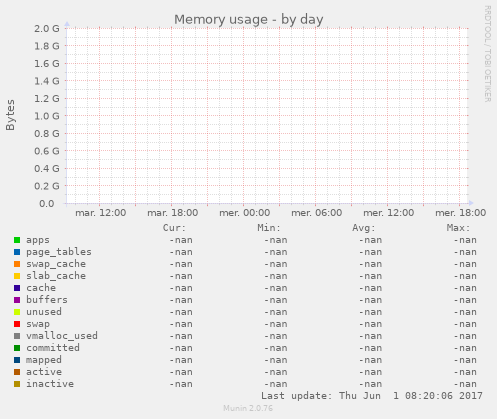
Task: Click the 2.0 G y-axis value
Action: pos(47,28)
